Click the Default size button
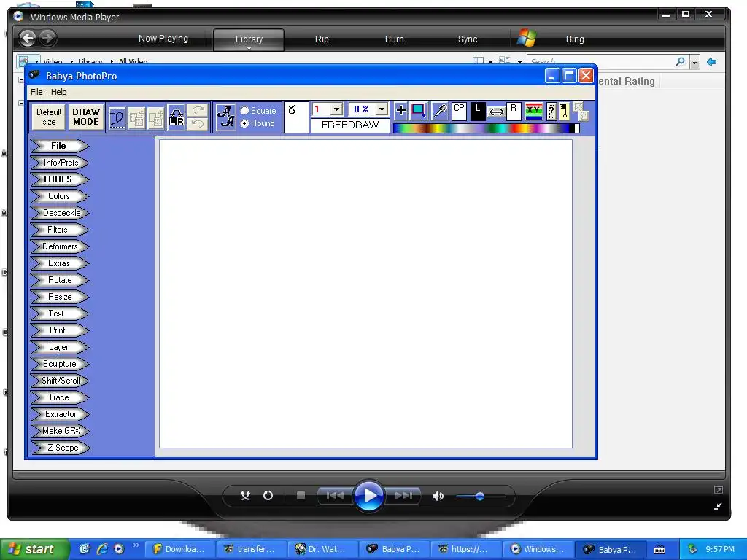 click(49, 117)
